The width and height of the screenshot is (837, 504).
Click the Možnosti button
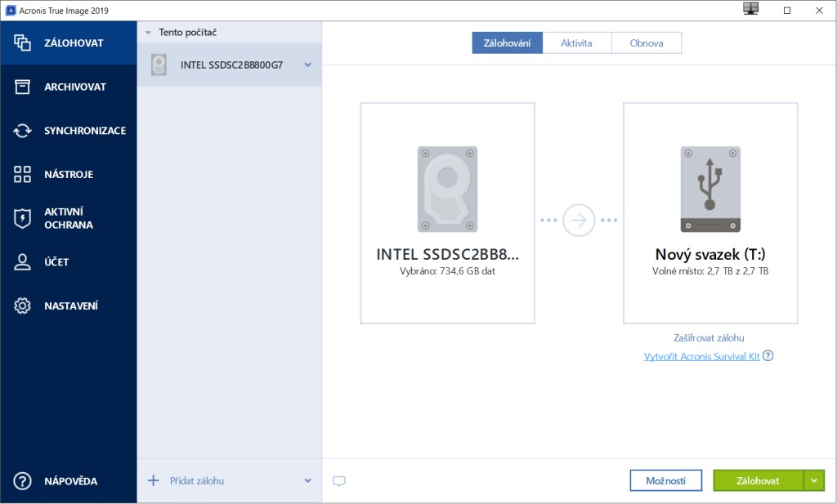coord(665,480)
